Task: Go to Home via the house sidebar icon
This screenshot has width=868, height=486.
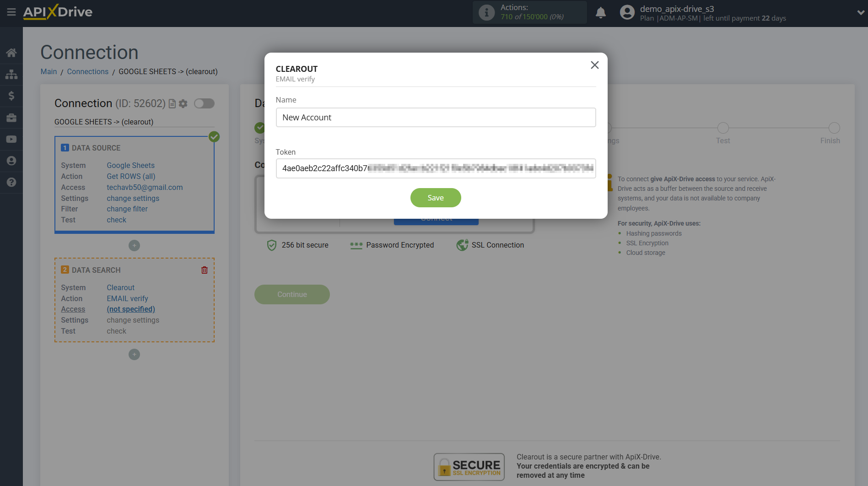Action: point(11,52)
